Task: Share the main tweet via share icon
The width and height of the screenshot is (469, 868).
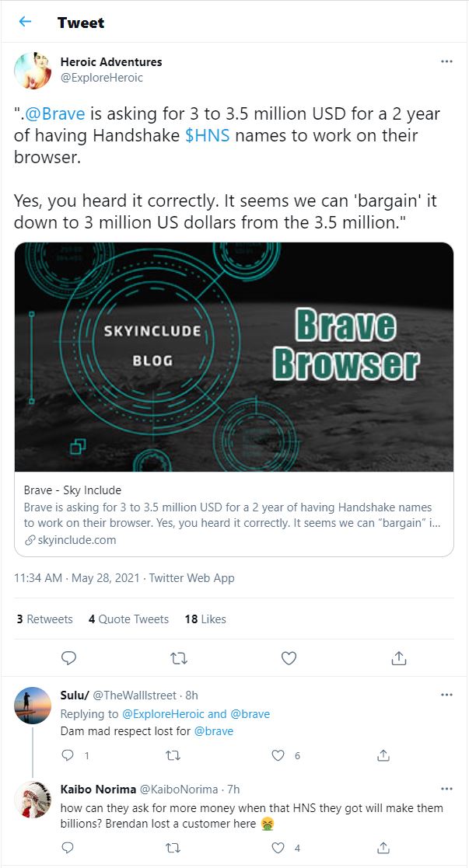Action: 399,658
